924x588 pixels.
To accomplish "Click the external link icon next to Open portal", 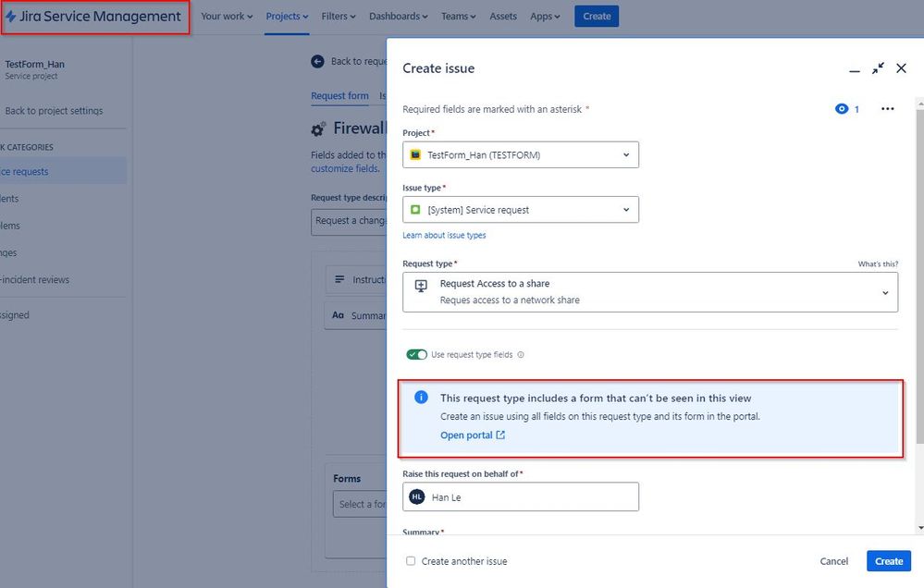I will tap(500, 435).
